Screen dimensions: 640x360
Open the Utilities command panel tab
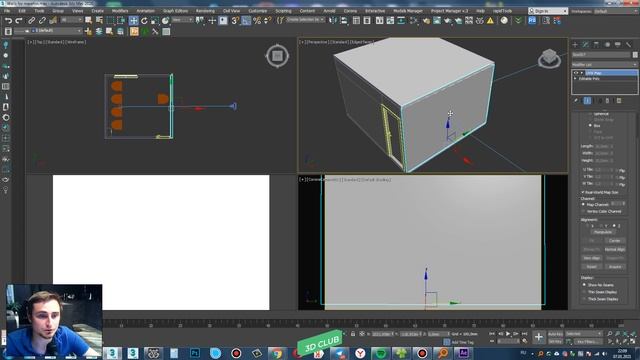coord(628,44)
